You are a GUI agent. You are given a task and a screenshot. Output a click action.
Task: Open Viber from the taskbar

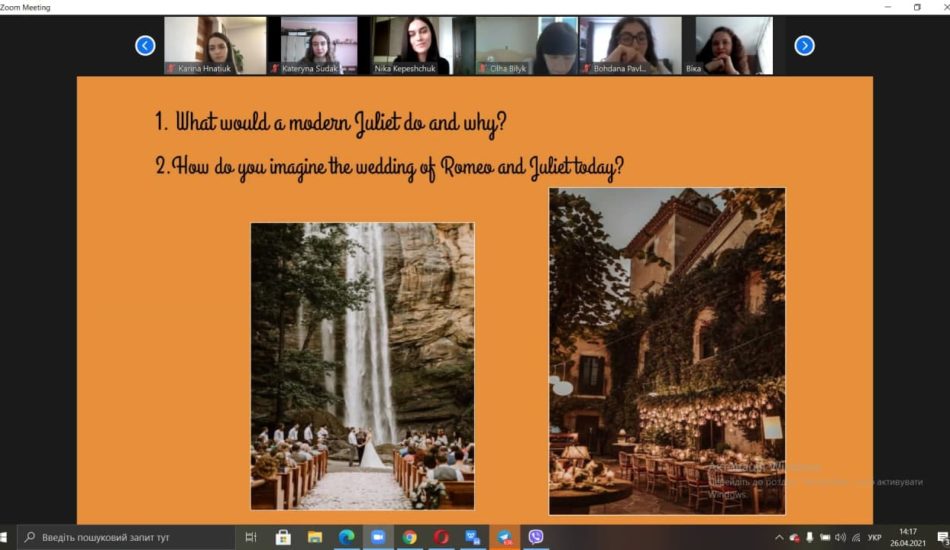pos(535,537)
